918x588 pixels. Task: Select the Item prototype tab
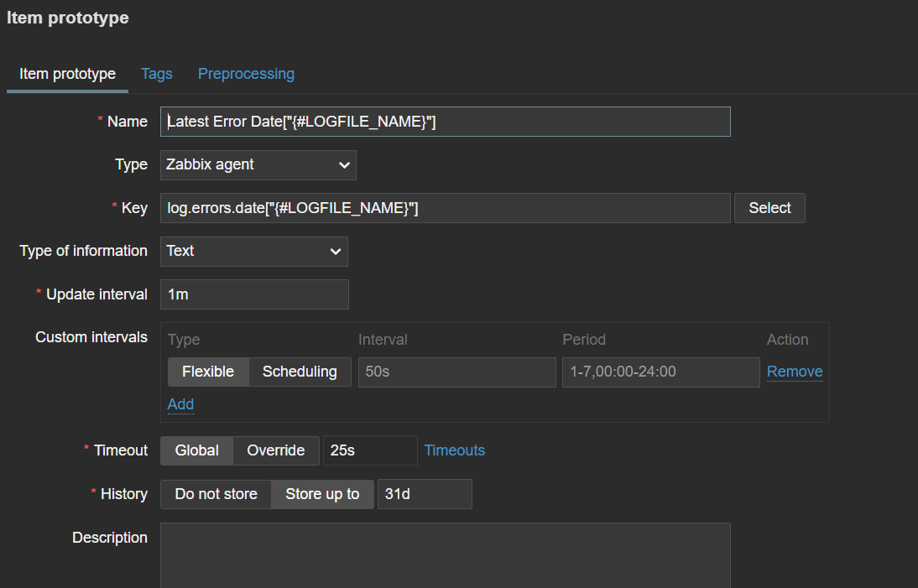[67, 74]
